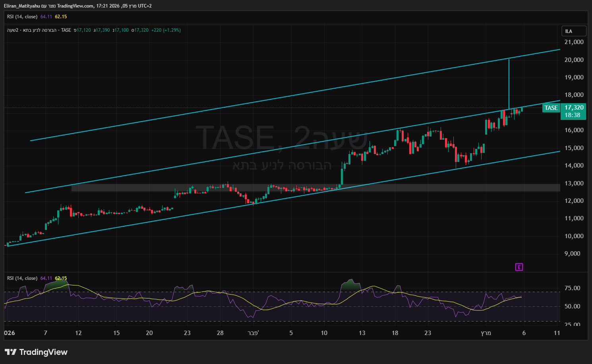Click the 13,000 price axis label
Screen dimensions: 592x364
(x=574, y=183)
